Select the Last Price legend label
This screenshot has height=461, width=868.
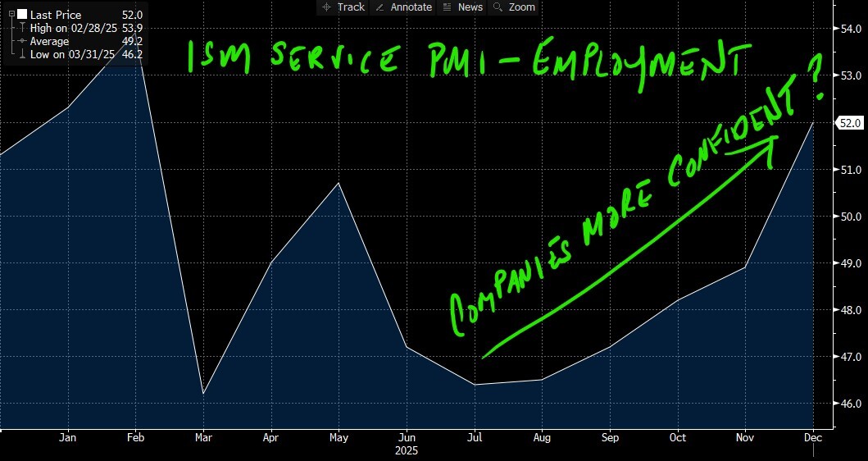(x=54, y=15)
